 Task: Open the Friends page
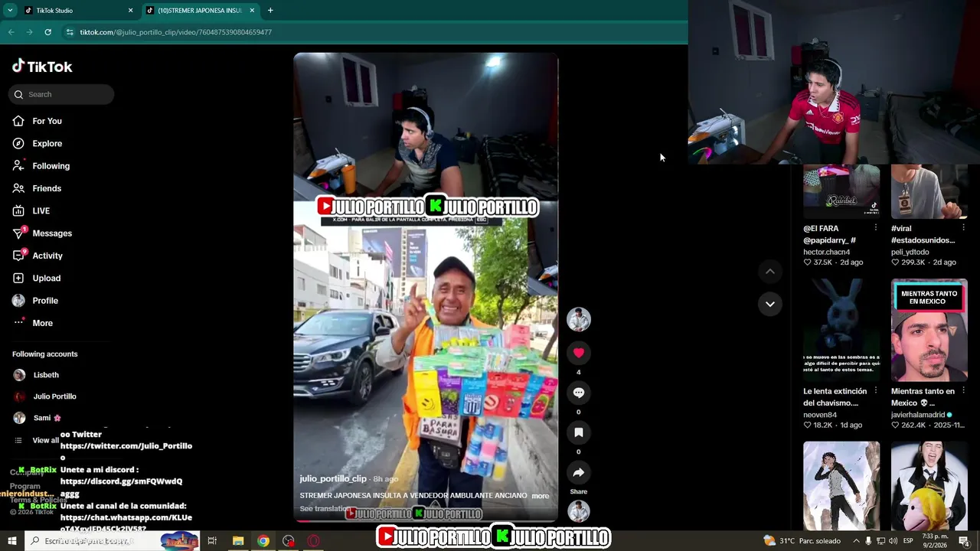pyautogui.click(x=37, y=188)
